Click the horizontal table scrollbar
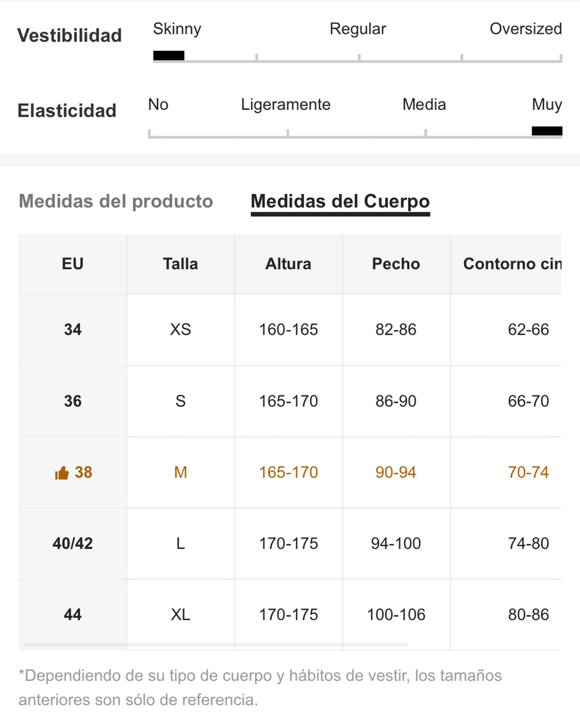Image resolution: width=580 pixels, height=728 pixels. coord(215,644)
